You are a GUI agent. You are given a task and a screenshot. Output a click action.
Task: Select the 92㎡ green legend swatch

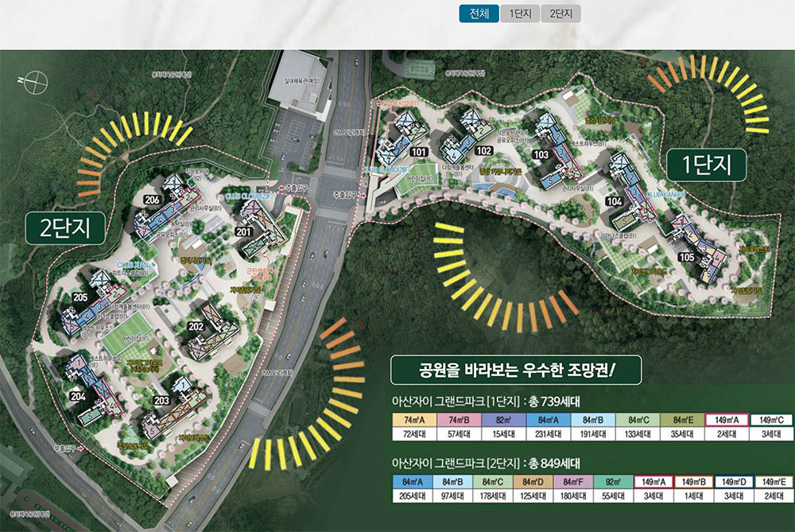[x=612, y=482]
